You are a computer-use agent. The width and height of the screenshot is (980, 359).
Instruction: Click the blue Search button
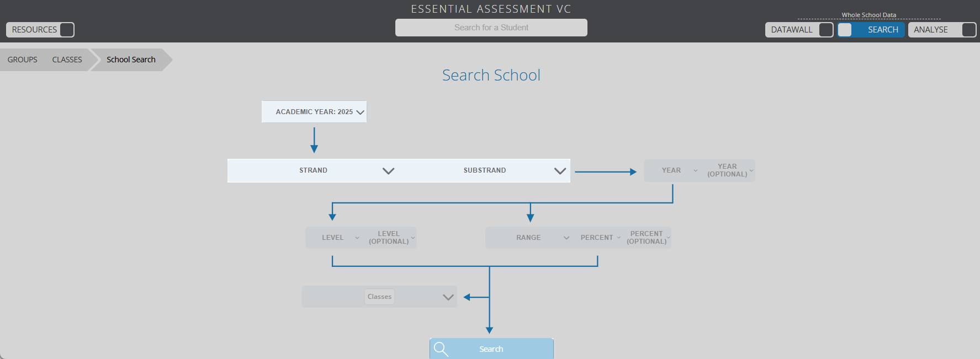(491, 349)
